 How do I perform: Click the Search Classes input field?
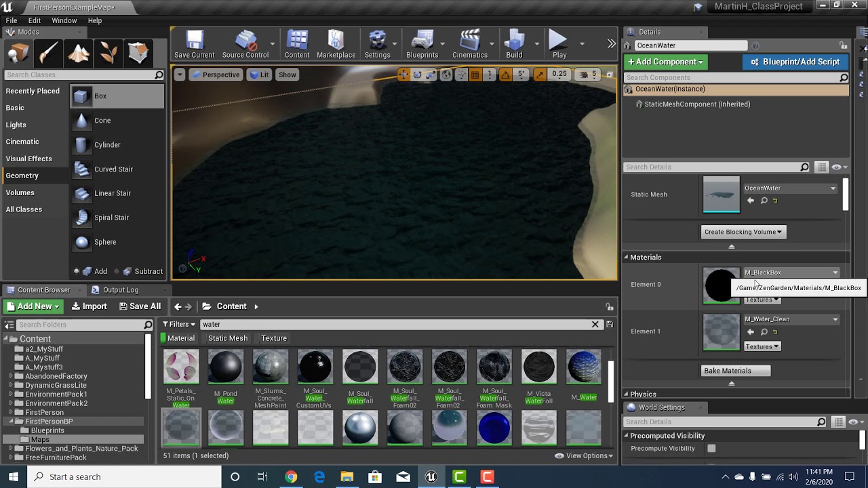click(84, 75)
